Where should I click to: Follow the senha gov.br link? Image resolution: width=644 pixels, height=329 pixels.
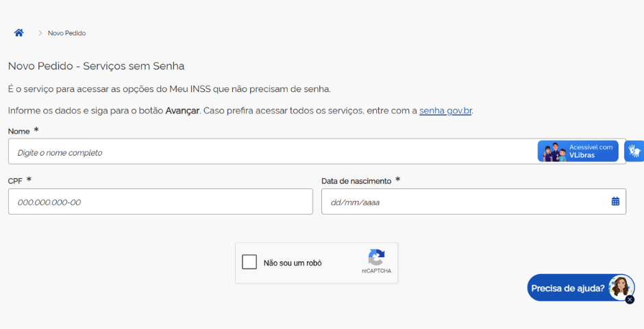point(445,111)
